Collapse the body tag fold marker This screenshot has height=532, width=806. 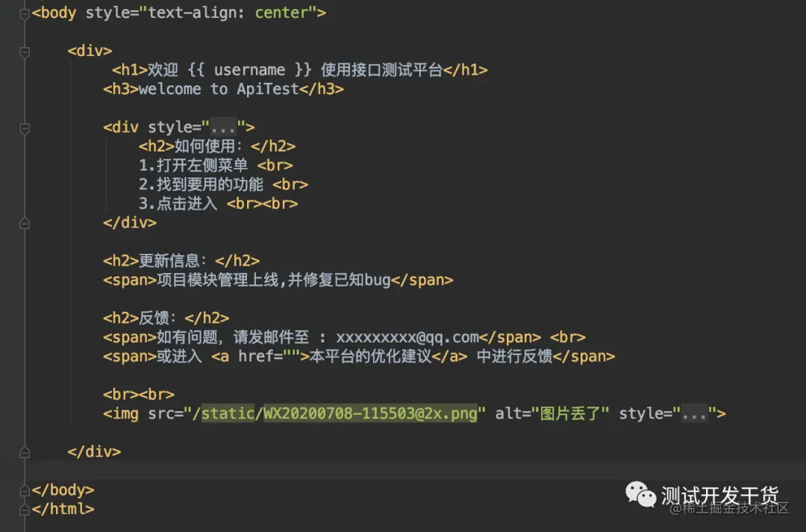click(x=24, y=14)
